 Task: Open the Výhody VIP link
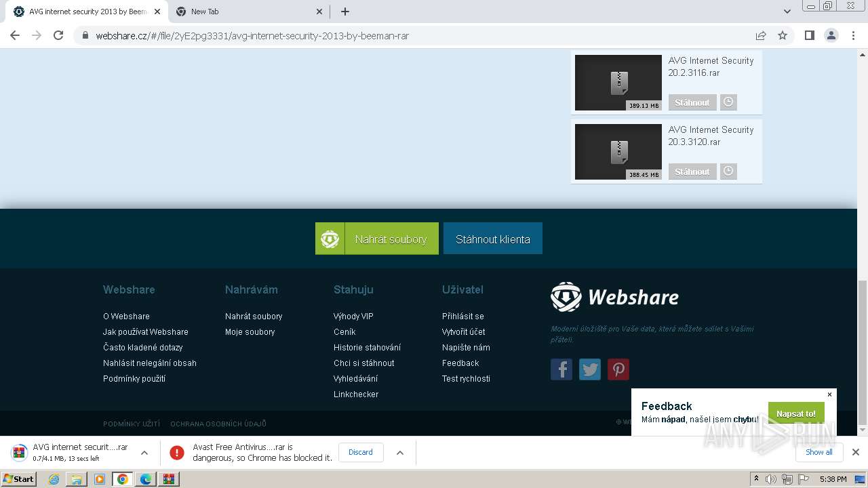pos(353,317)
